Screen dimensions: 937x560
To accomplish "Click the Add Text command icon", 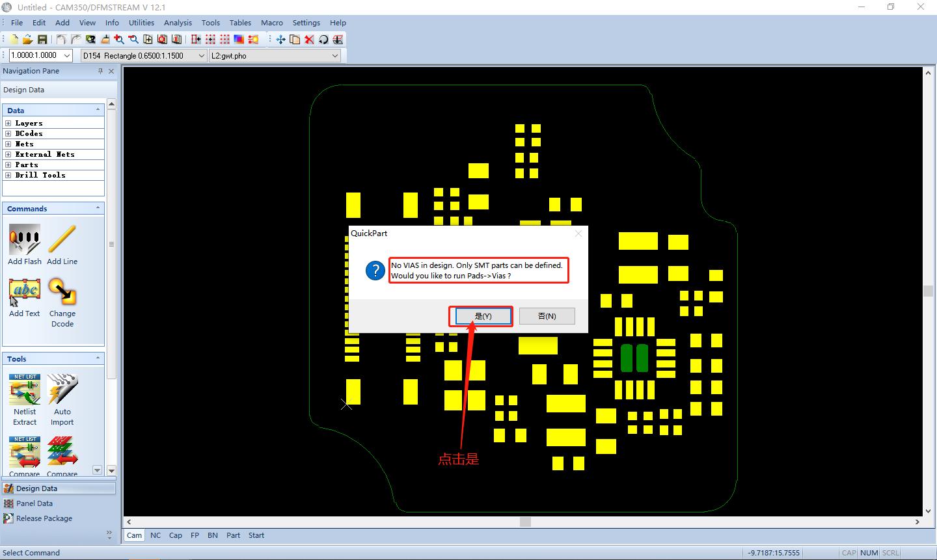I will pyautogui.click(x=25, y=292).
